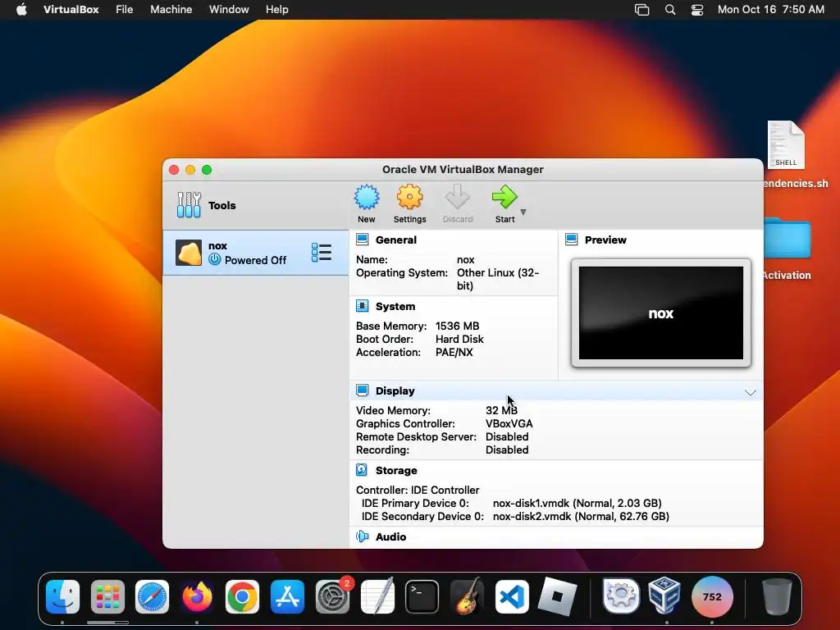840x630 pixels.
Task: Collapse Display section with chevron
Action: tap(750, 392)
